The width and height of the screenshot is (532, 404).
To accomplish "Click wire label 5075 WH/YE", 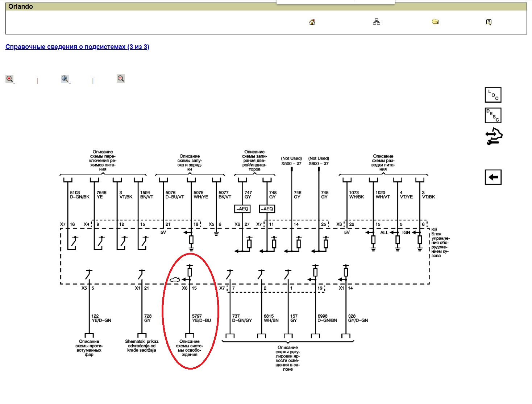I will point(201,195).
